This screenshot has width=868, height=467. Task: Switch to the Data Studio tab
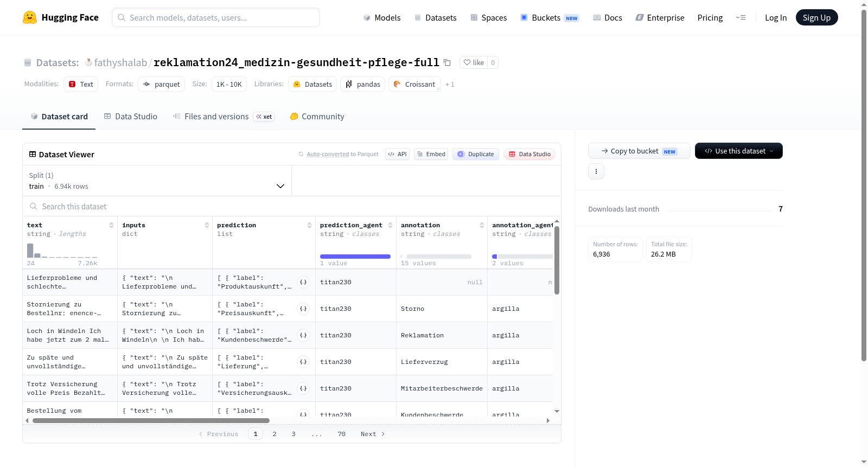(x=131, y=117)
